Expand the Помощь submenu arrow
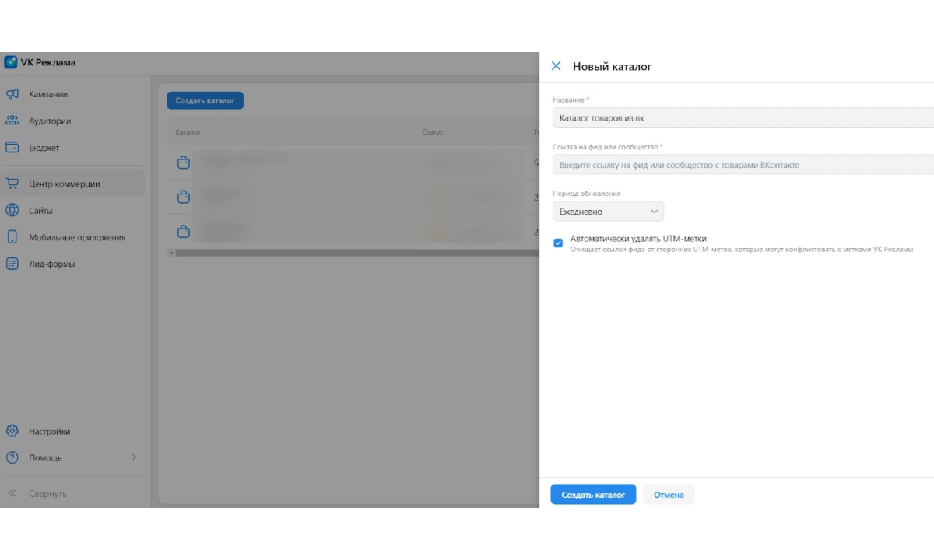Screen dimensions: 934x560 [x=134, y=457]
